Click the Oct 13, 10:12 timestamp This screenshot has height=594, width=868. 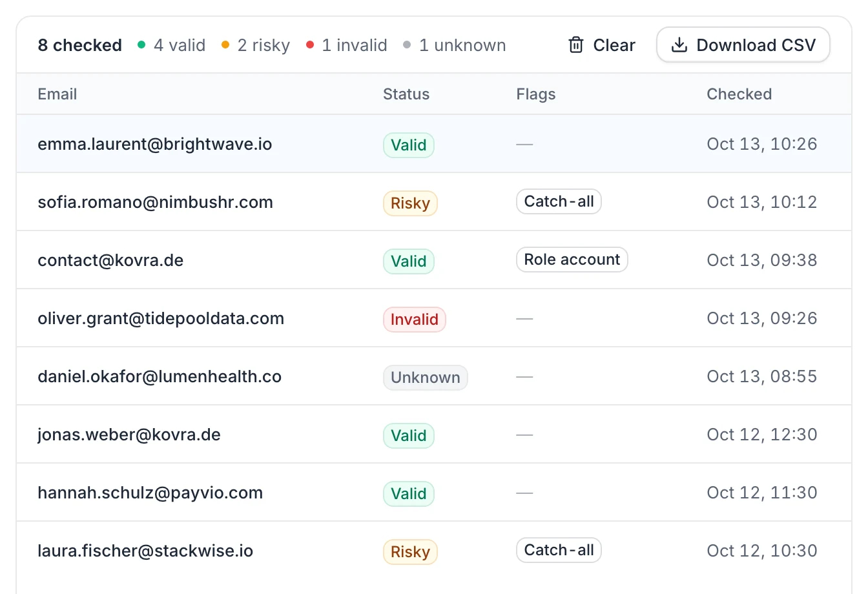(762, 202)
